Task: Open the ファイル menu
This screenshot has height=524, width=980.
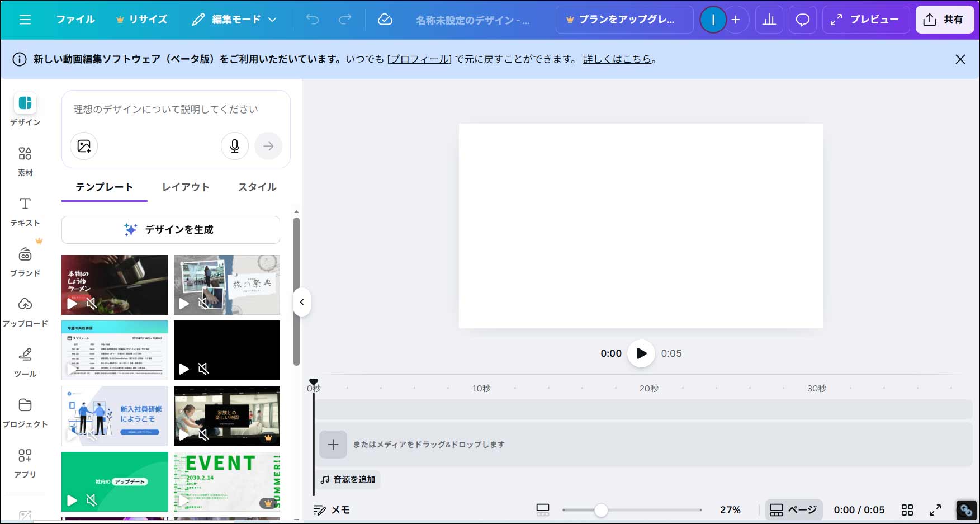Action: pyautogui.click(x=75, y=19)
